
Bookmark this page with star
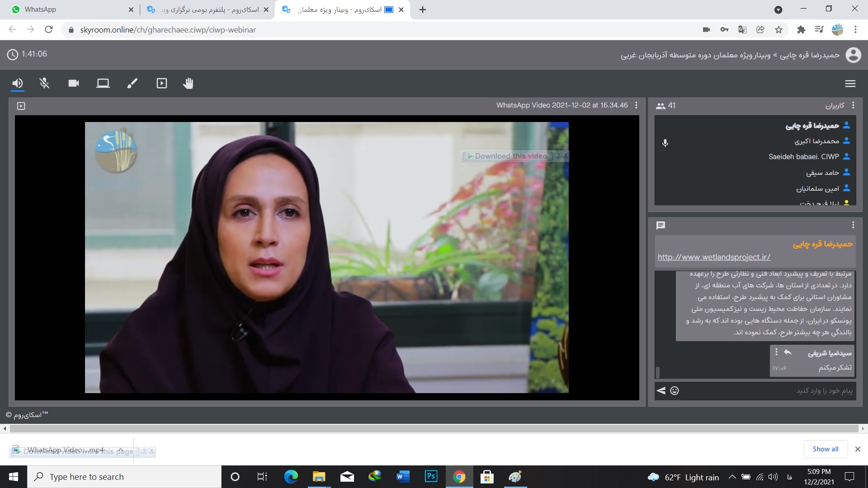click(778, 30)
